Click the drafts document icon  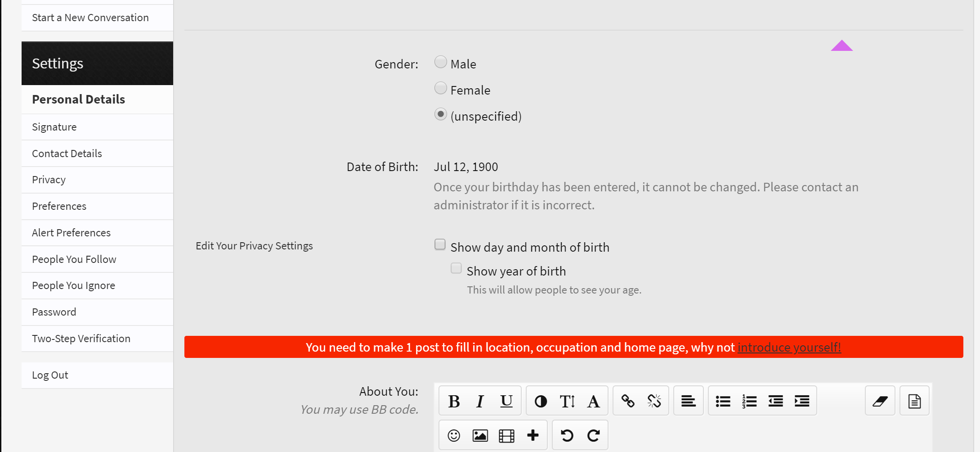click(x=914, y=401)
